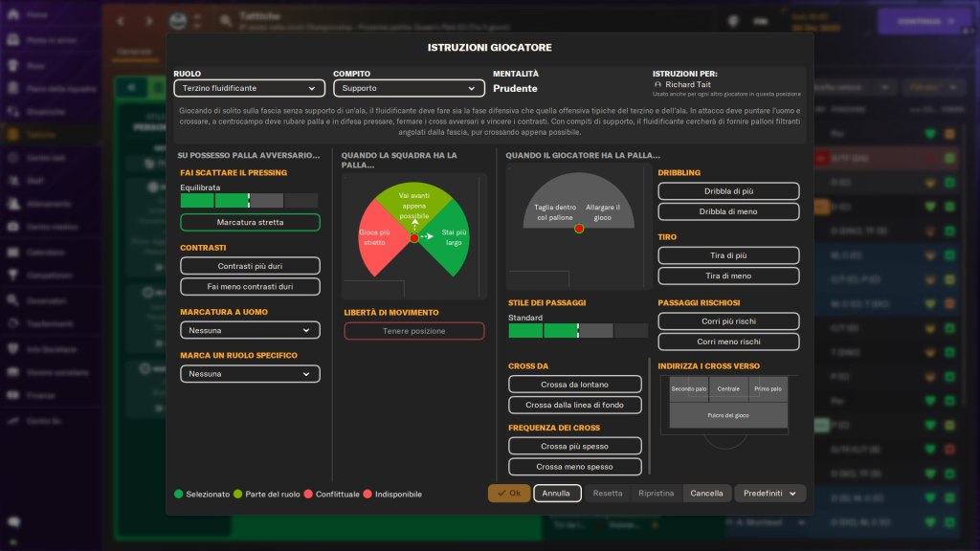The height and width of the screenshot is (551, 980).
Task: Confirm instructions with the Ok button
Action: tap(508, 494)
